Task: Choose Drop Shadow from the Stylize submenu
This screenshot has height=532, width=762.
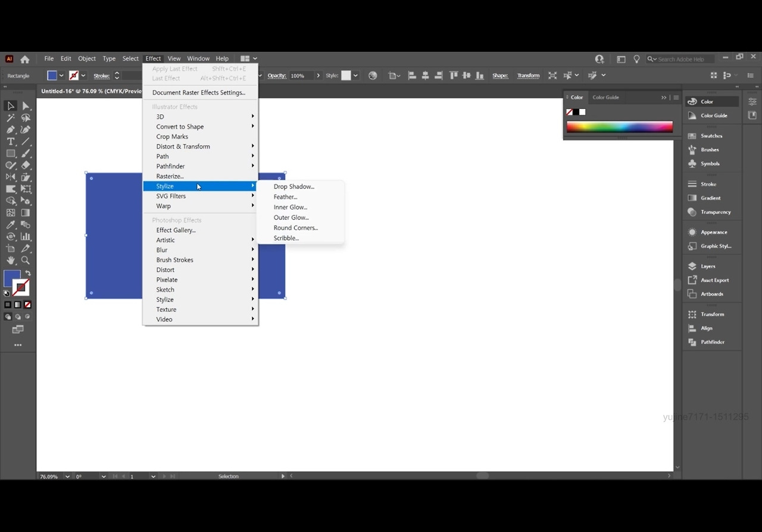Action: pos(294,186)
